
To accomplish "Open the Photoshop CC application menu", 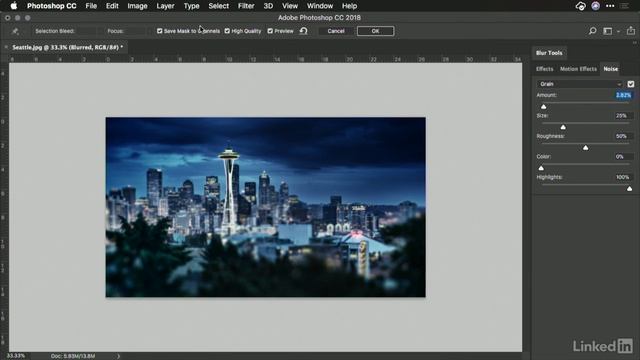I will click(x=51, y=6).
